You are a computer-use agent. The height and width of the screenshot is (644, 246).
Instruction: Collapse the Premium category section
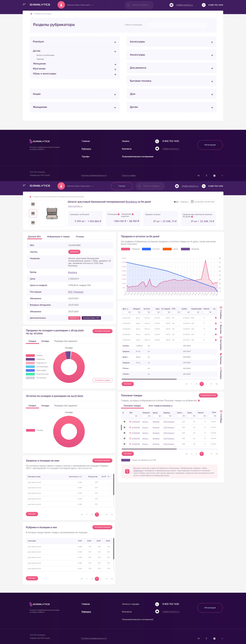[115, 42]
